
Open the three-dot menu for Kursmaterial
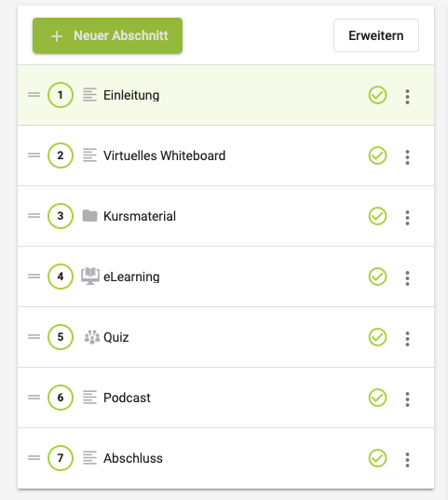(x=407, y=218)
